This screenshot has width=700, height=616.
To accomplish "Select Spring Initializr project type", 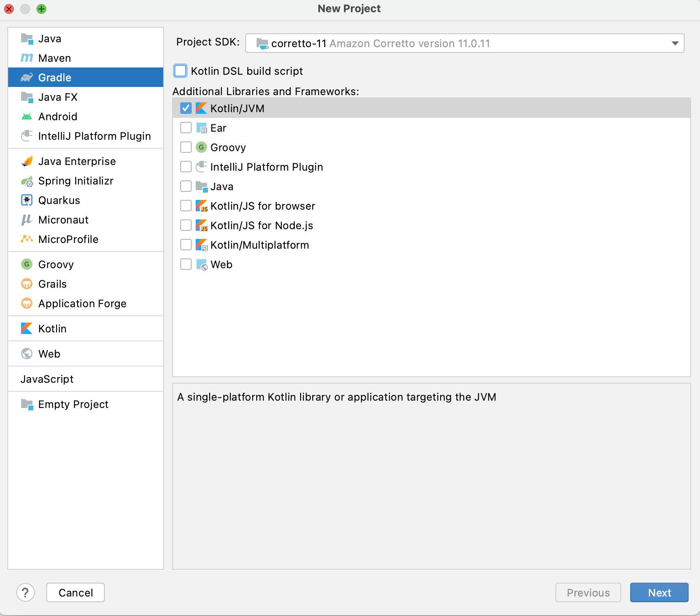I will click(x=86, y=181).
